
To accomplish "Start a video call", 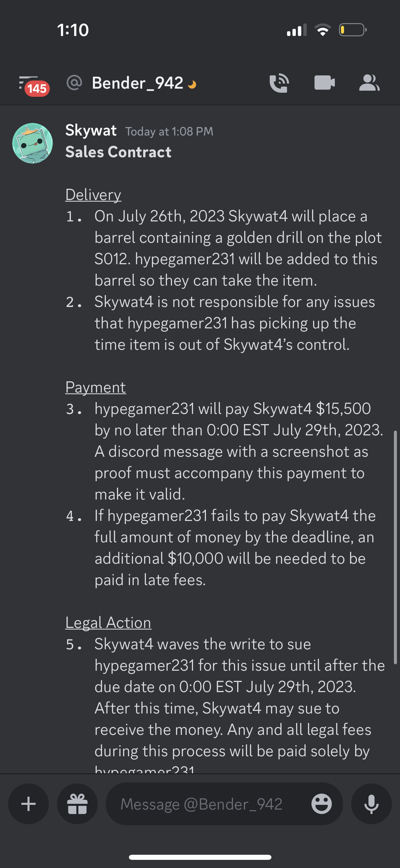I will 325,83.
